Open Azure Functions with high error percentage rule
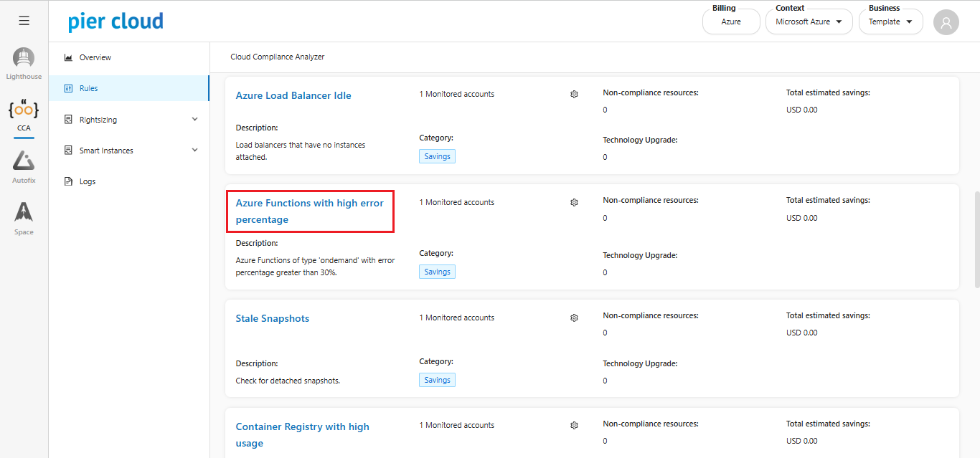The height and width of the screenshot is (458, 980). [x=310, y=211]
